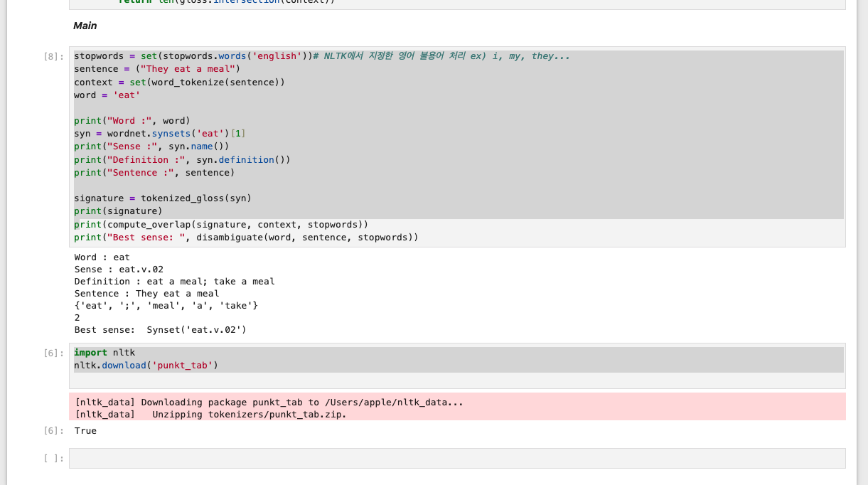Click the Best sense: Synset('eat.v.02') output line
868x485 pixels.
click(161, 330)
